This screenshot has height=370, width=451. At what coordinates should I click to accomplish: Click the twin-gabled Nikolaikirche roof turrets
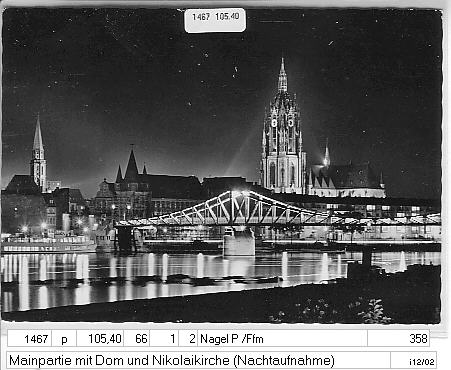[131, 167]
